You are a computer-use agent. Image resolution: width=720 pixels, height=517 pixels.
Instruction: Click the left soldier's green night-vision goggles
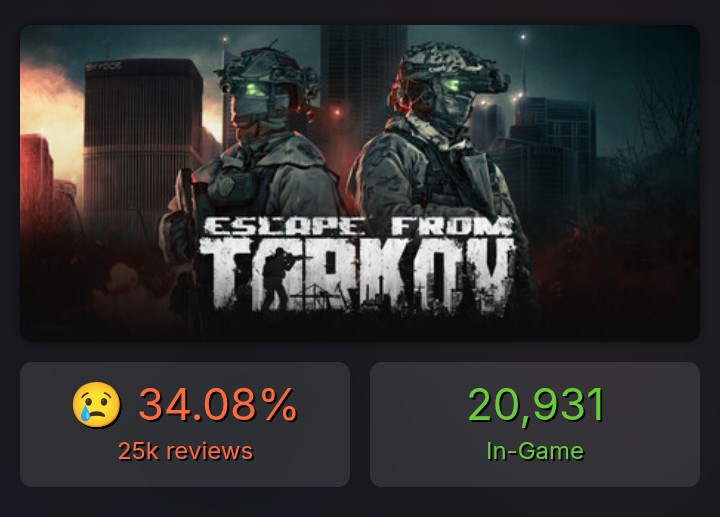252,89
